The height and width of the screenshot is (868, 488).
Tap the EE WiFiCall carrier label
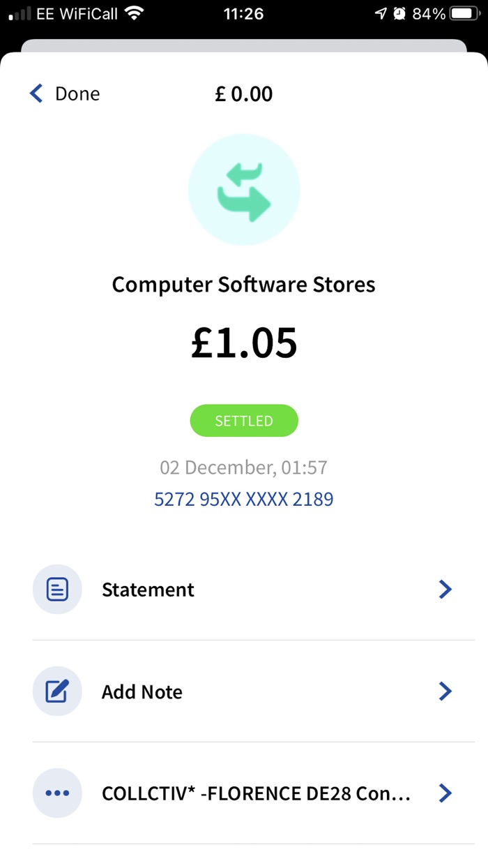click(77, 13)
